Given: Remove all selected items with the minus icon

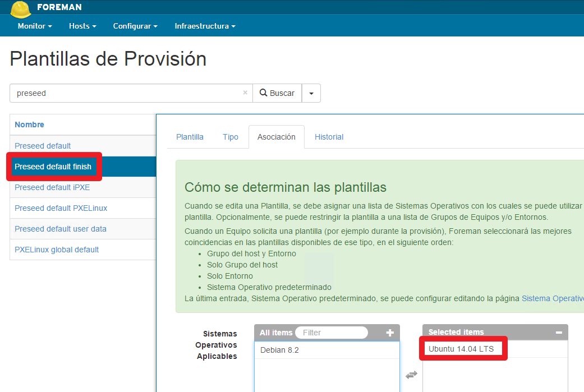Looking at the screenshot, I should pyautogui.click(x=559, y=332).
